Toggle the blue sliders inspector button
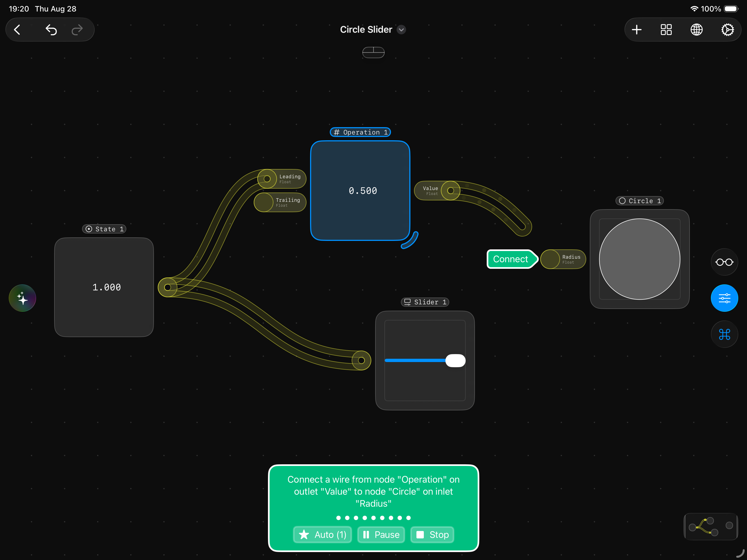747x560 pixels. pyautogui.click(x=724, y=298)
